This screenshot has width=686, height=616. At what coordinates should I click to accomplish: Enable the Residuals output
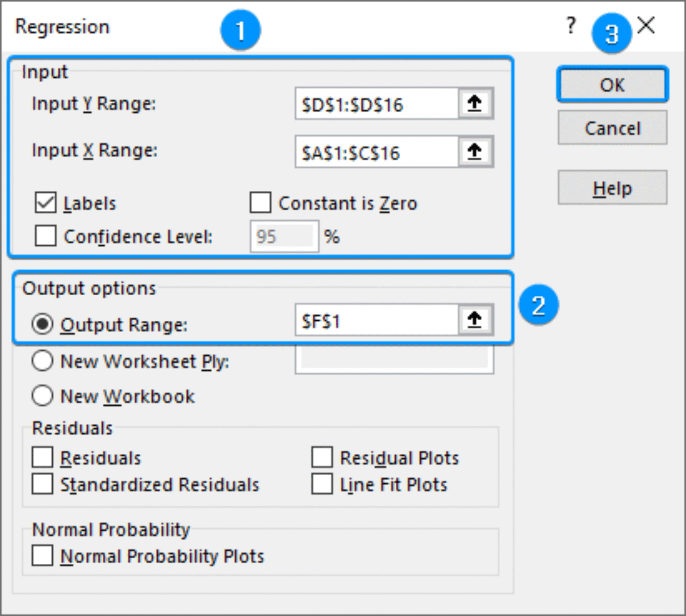(x=42, y=457)
